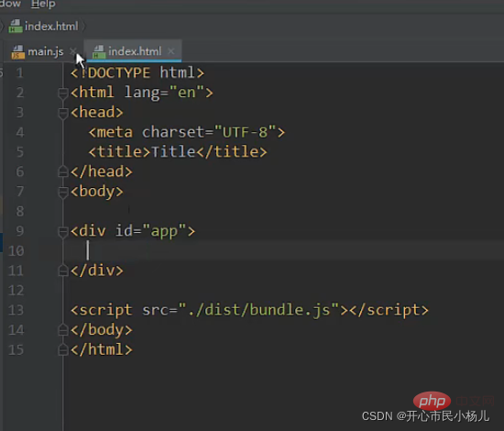The image size is (504, 431).
Task: Collapse the html tag fold marker
Action: coord(63,94)
